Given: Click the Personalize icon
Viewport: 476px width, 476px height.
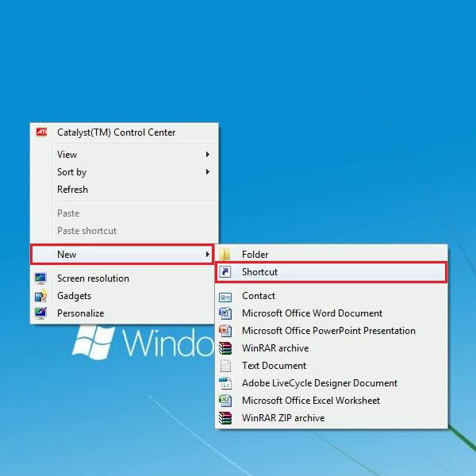Looking at the screenshot, I should 40,313.
